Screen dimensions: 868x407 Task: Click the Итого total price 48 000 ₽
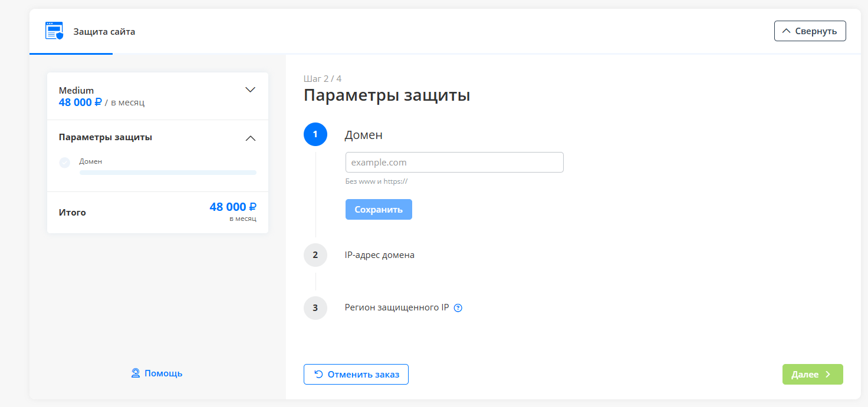coord(233,207)
